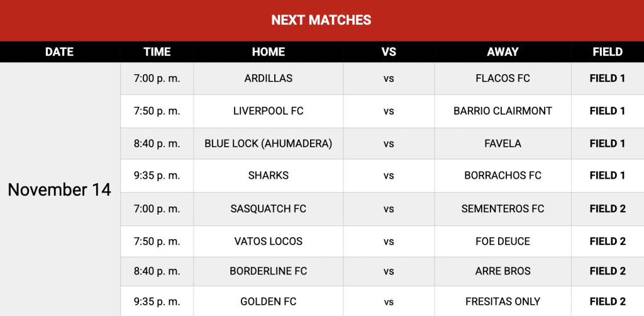Click the FLACOS FC away team
Viewport: 644px width, 316px height.
click(x=502, y=79)
